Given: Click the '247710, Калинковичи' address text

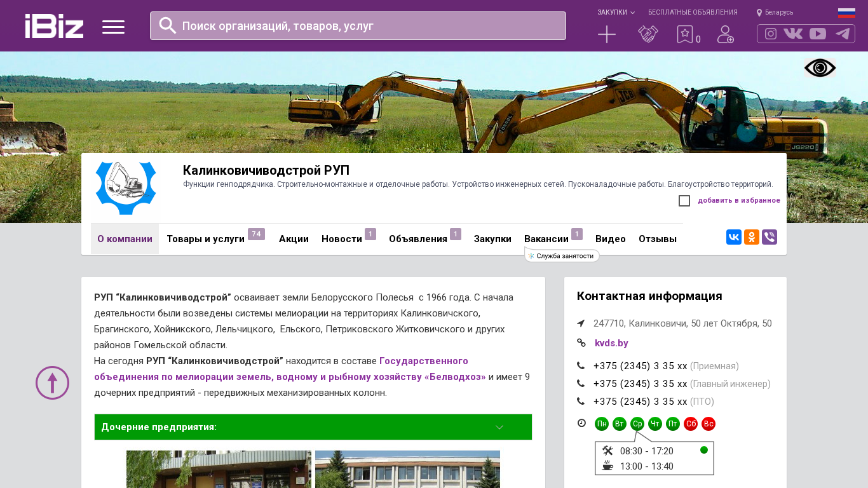Looking at the screenshot, I should (682, 323).
